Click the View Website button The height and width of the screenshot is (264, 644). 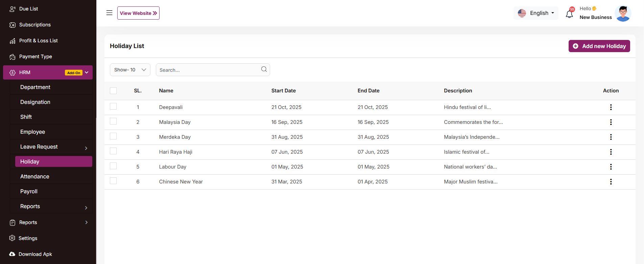[x=138, y=13]
